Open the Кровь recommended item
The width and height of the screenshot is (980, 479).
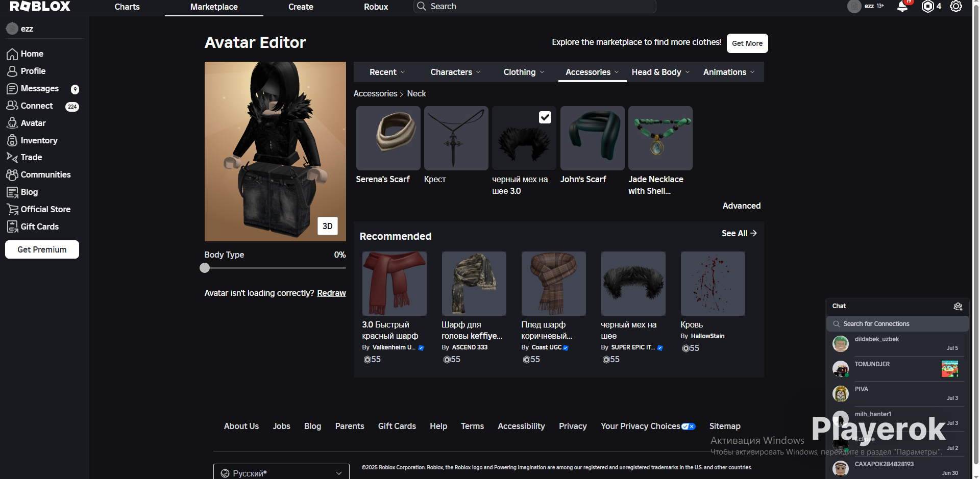(x=713, y=284)
